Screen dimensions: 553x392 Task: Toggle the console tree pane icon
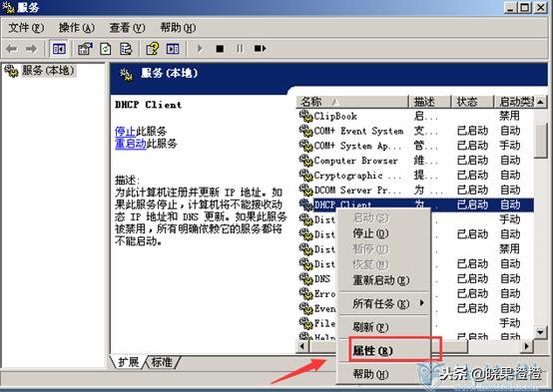click(x=59, y=49)
